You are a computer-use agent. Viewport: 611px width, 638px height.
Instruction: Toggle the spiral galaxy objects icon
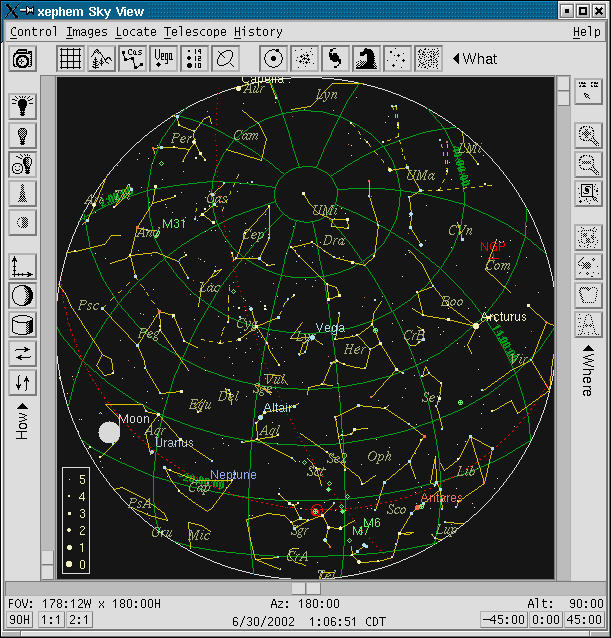335,59
